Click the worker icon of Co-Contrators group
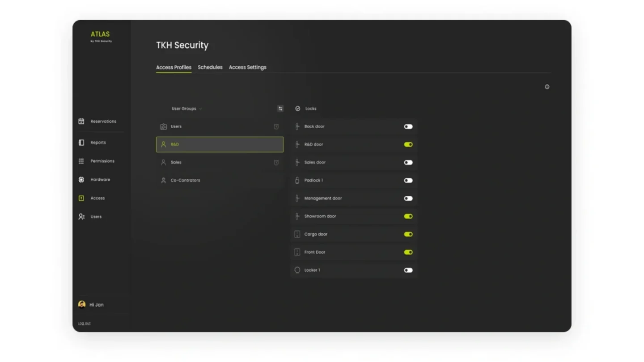This screenshot has height=362, width=644. pyautogui.click(x=163, y=180)
